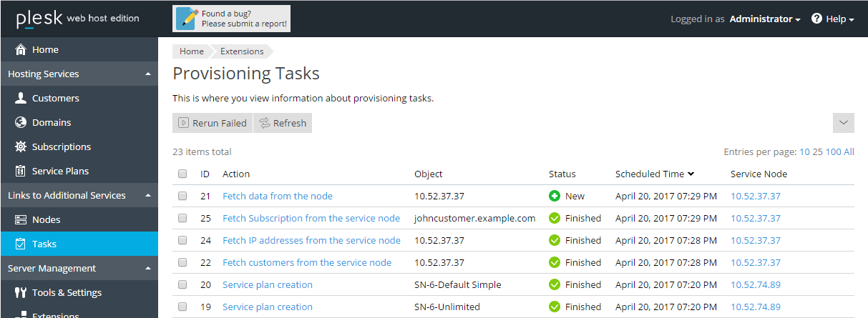The image size is (868, 318).
Task: Click the Found a bug report banner
Action: [232, 19]
